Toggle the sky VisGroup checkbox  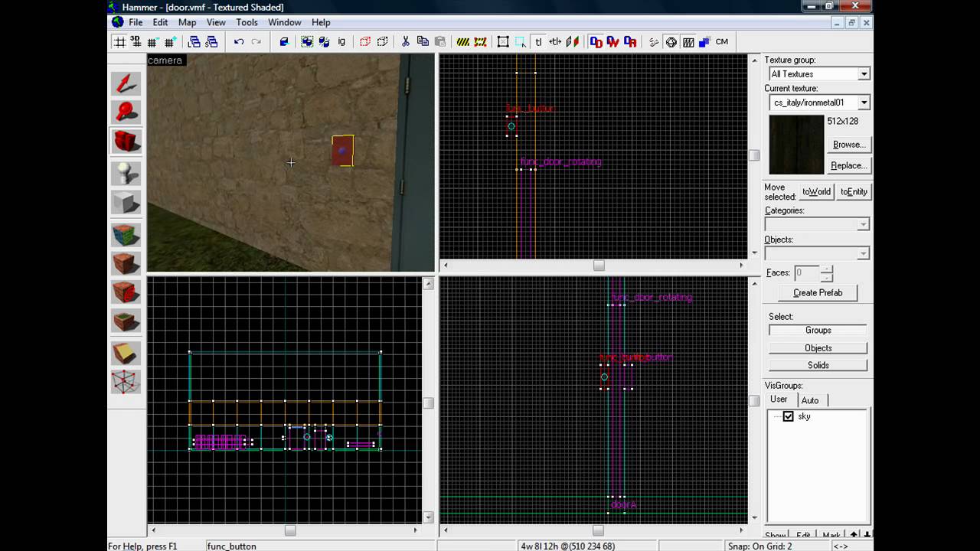[x=788, y=416]
